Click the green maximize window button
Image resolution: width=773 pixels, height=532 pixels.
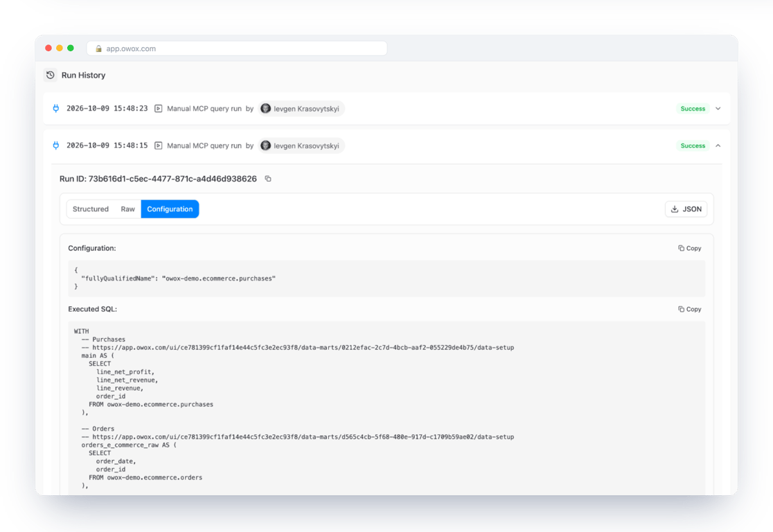[71, 48]
